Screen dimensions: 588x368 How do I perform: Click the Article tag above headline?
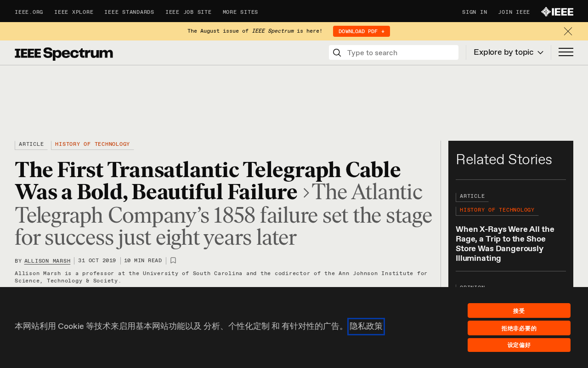pyautogui.click(x=31, y=144)
